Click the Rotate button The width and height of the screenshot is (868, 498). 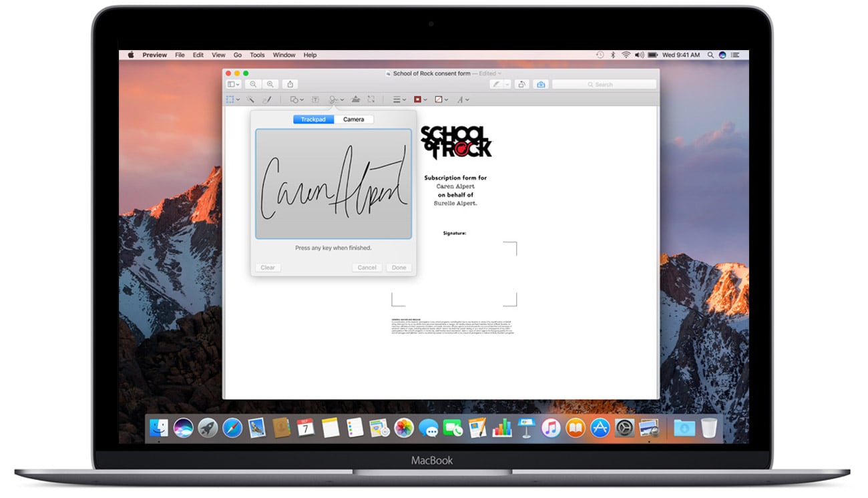point(522,84)
